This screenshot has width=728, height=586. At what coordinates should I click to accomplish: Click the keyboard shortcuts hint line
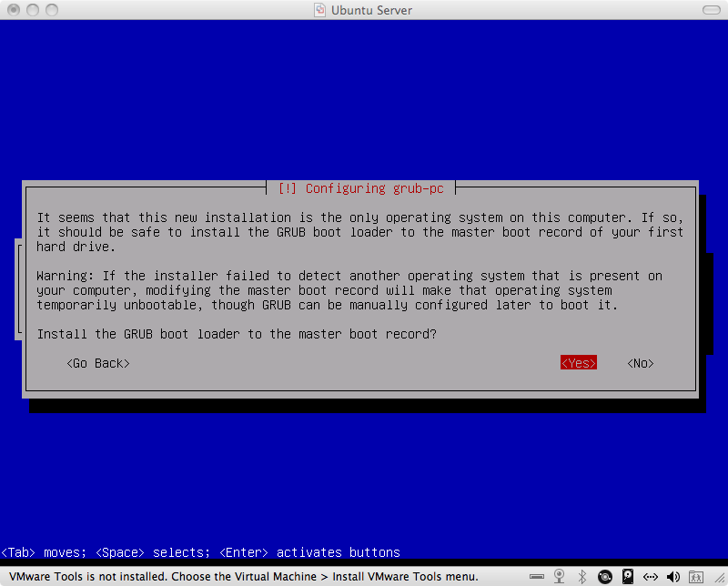pyautogui.click(x=200, y=552)
